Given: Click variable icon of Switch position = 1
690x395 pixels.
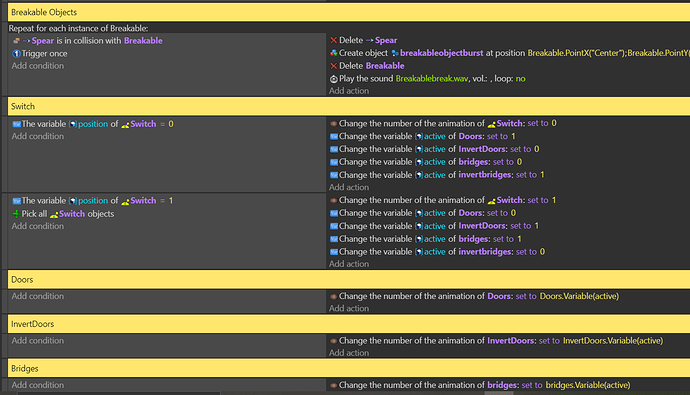Looking at the screenshot, I should tap(17, 201).
